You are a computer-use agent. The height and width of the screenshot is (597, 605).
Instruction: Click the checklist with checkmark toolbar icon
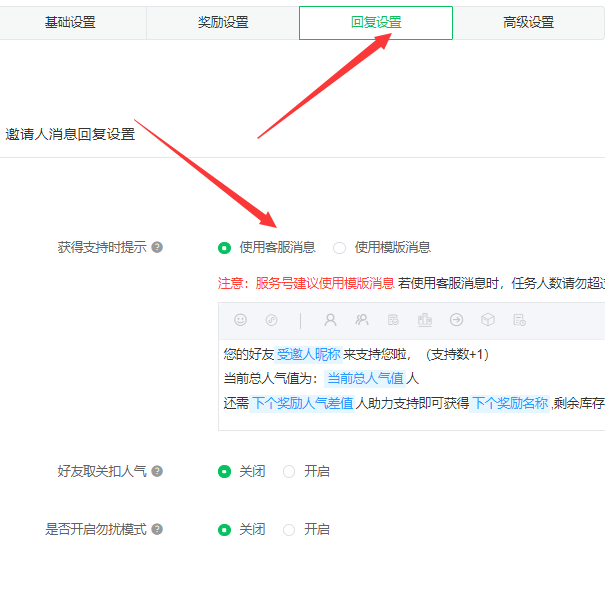[393, 320]
